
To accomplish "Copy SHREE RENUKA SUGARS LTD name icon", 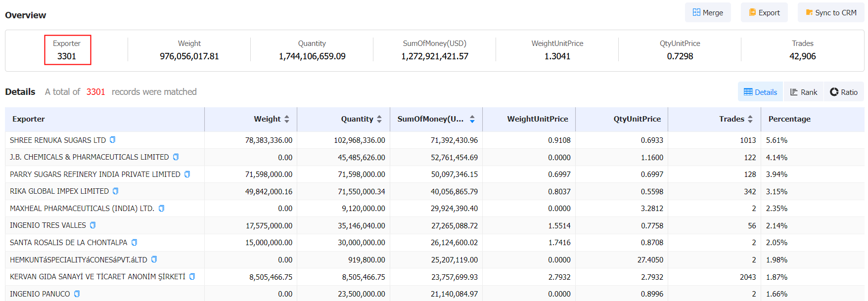I will [113, 140].
